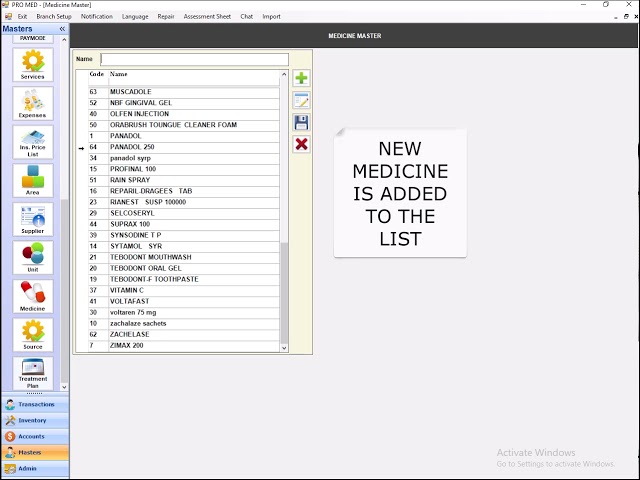This screenshot has height=480, width=640.
Task: Select the SYTAMOL SYR row
Action: (184, 246)
